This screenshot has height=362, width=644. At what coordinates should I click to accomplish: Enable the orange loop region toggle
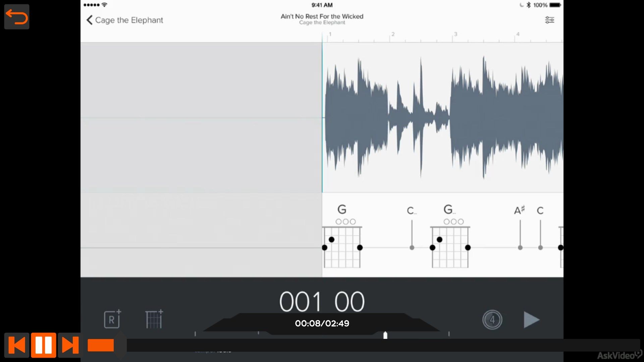pyautogui.click(x=100, y=345)
